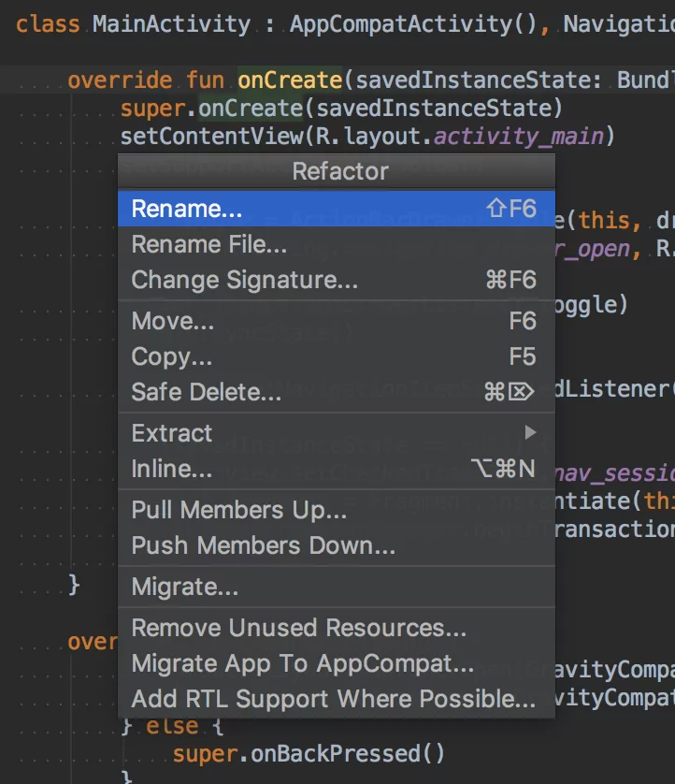The height and width of the screenshot is (784, 675).
Task: Run Remove Unused Resources...
Action: click(x=337, y=628)
